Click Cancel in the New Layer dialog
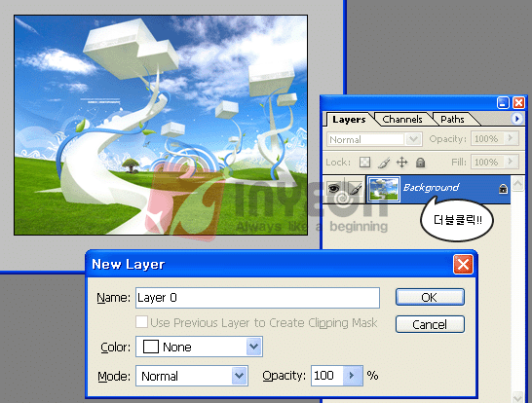Image resolution: width=532 pixels, height=403 pixels. [x=430, y=324]
